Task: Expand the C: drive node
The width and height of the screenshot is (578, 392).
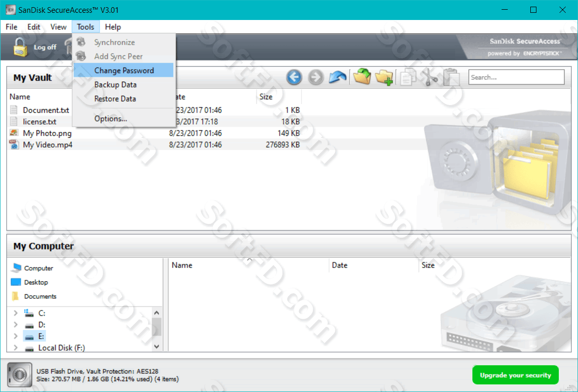Action: point(15,313)
